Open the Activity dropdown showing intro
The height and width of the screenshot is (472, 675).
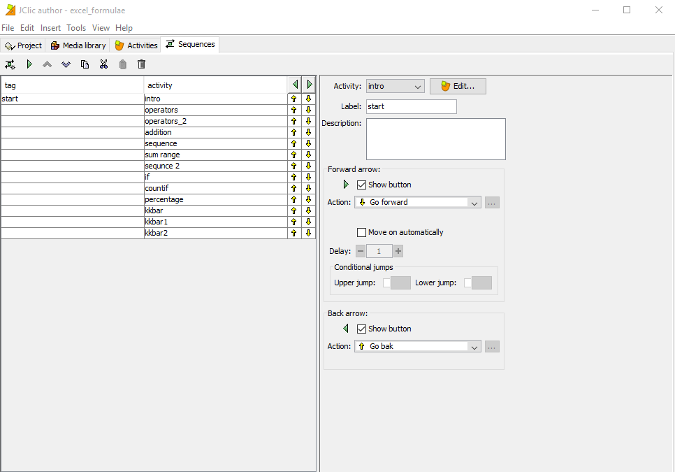tap(395, 86)
